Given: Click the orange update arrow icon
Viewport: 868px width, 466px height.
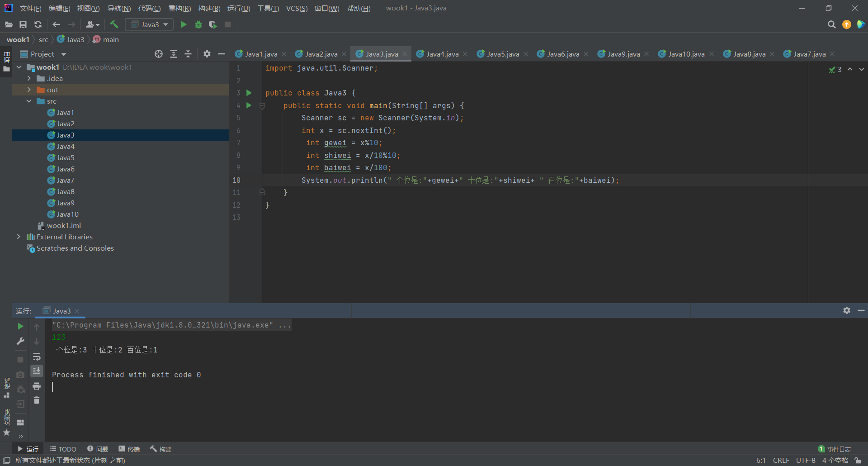Looking at the screenshot, I should [x=847, y=24].
